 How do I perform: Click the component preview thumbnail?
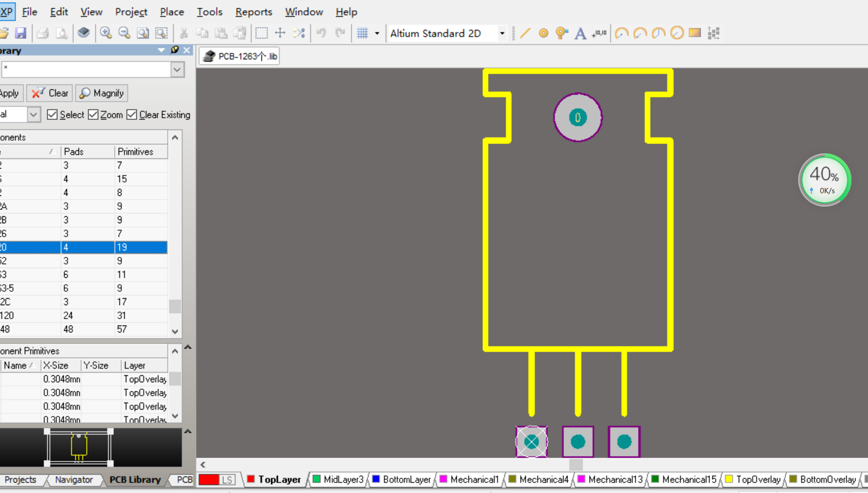[79, 446]
